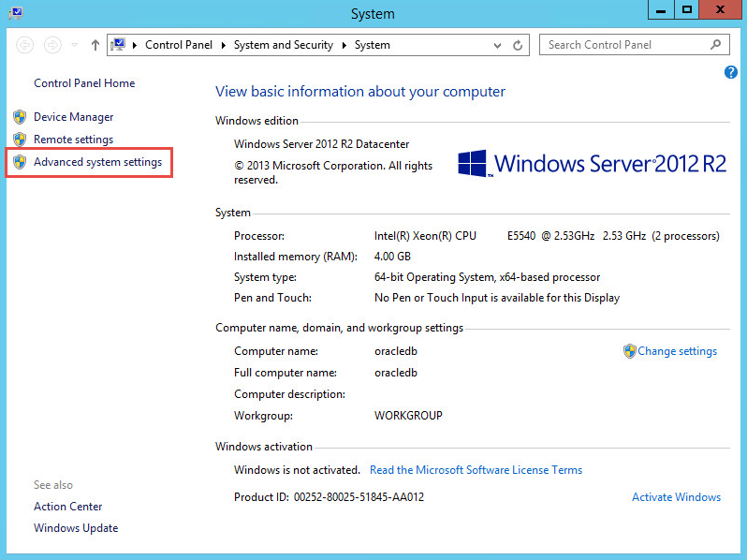Viewport: 747px width, 560px height.
Task: Open Remote settings
Action: tap(73, 140)
